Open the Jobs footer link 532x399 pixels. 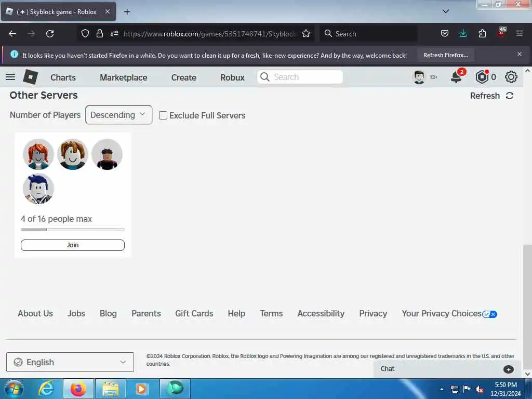click(76, 313)
